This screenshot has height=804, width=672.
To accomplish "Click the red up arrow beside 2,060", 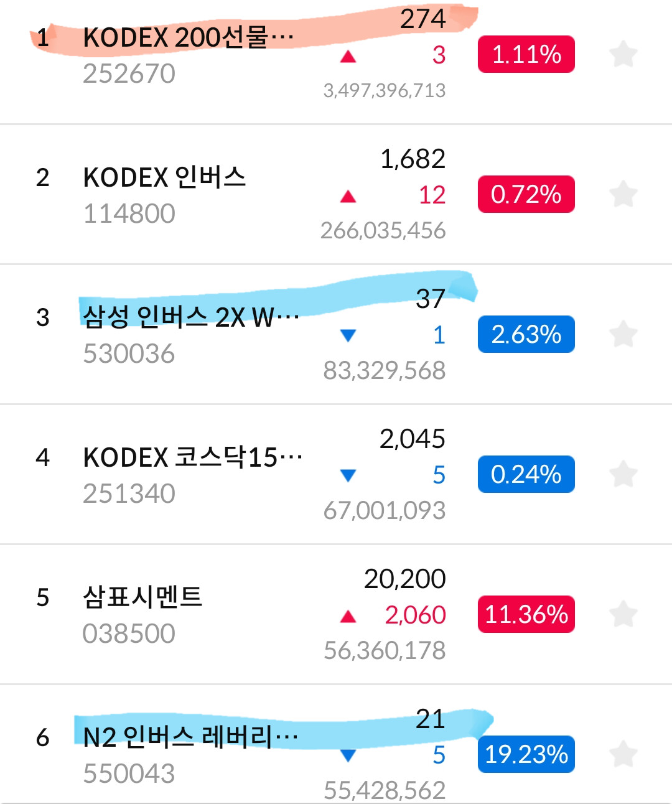I will pos(348,617).
